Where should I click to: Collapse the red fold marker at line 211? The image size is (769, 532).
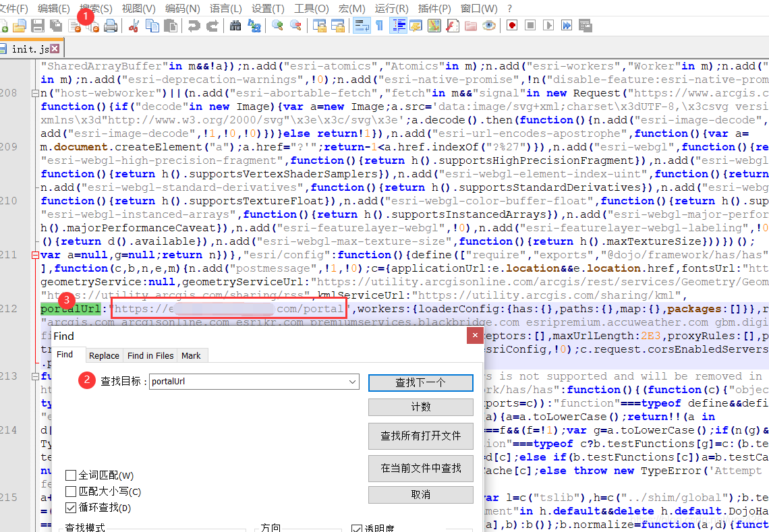[x=35, y=255]
